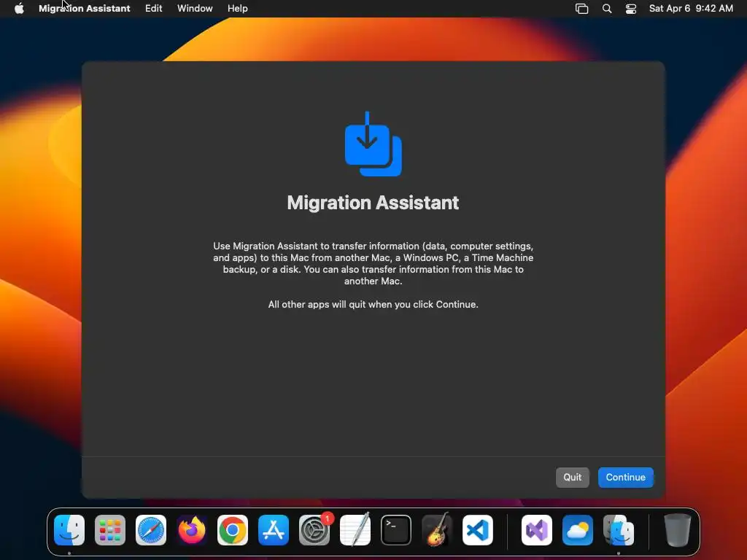Show the date and time panel
747x560 pixels.
pyautogui.click(x=691, y=9)
